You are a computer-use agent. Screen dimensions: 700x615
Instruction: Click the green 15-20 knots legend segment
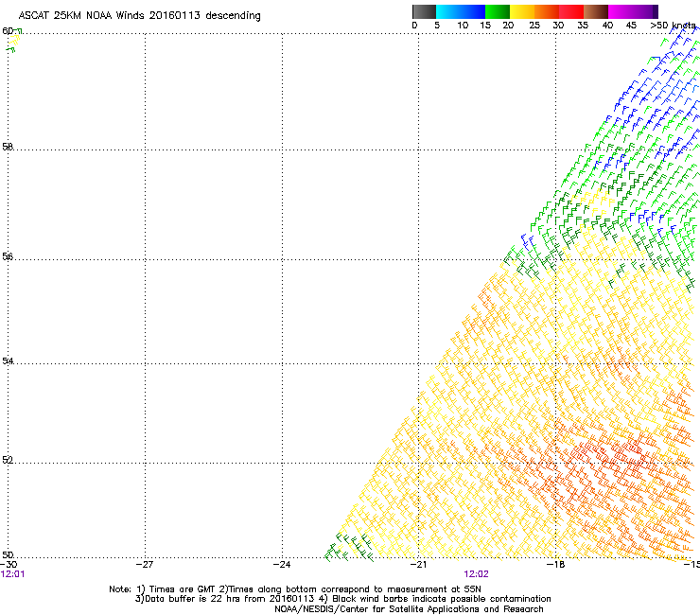[498, 11]
